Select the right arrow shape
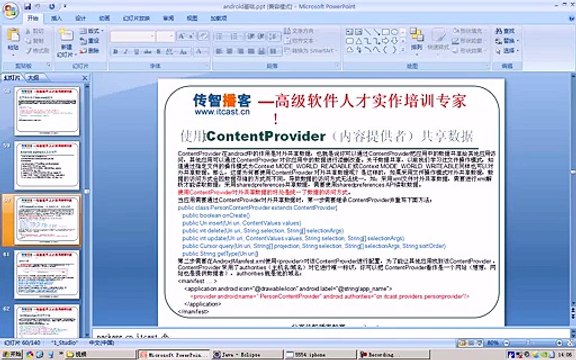Screen dimensions: 576x360 386,41
